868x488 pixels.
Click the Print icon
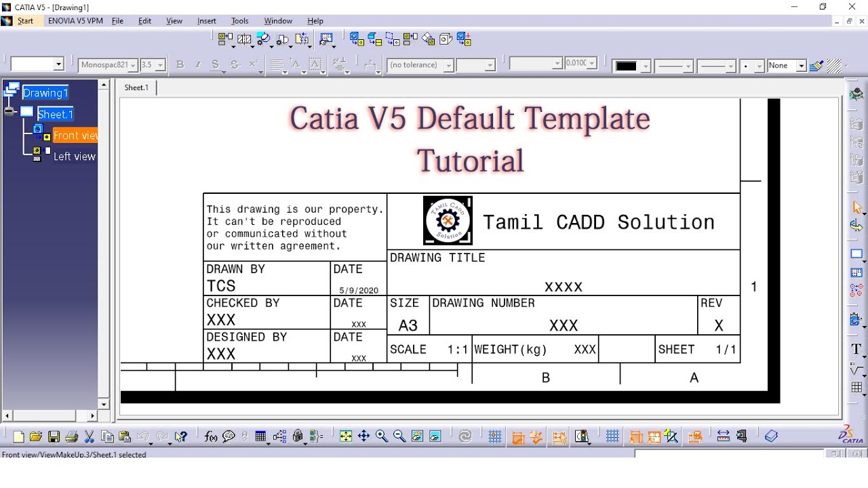click(71, 436)
